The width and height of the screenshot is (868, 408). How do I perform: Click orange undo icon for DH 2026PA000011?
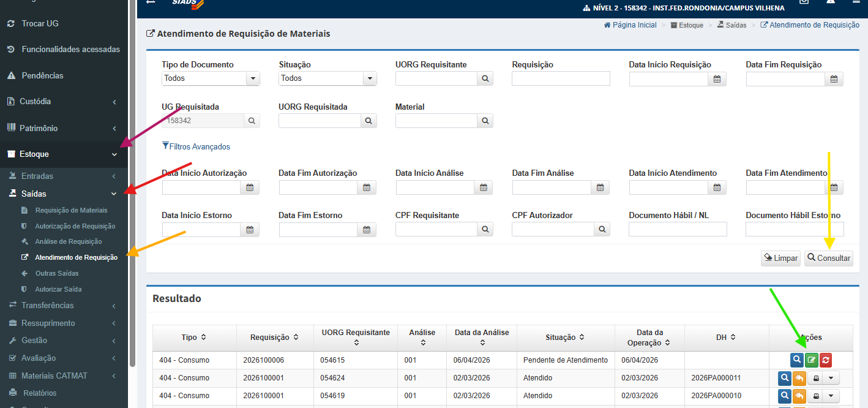(799, 378)
